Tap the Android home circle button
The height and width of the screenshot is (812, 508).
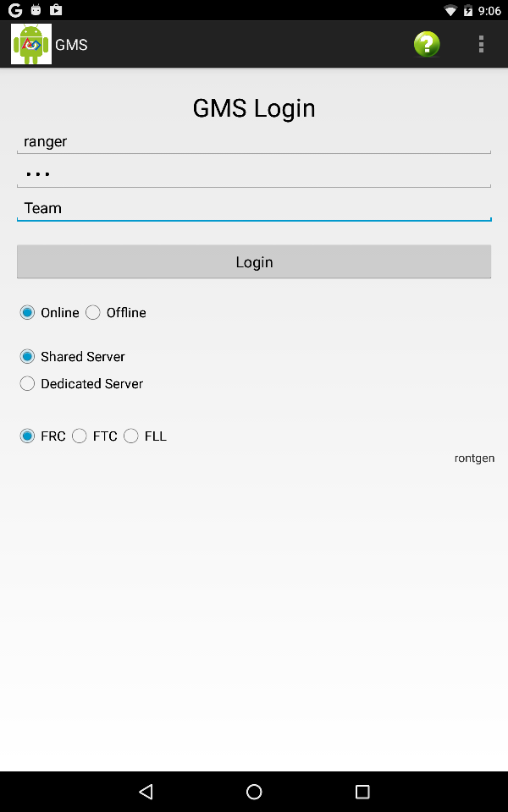(254, 792)
